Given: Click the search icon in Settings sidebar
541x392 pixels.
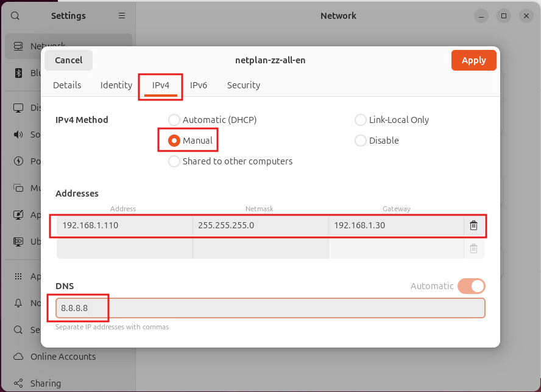Looking at the screenshot, I should 15,16.
